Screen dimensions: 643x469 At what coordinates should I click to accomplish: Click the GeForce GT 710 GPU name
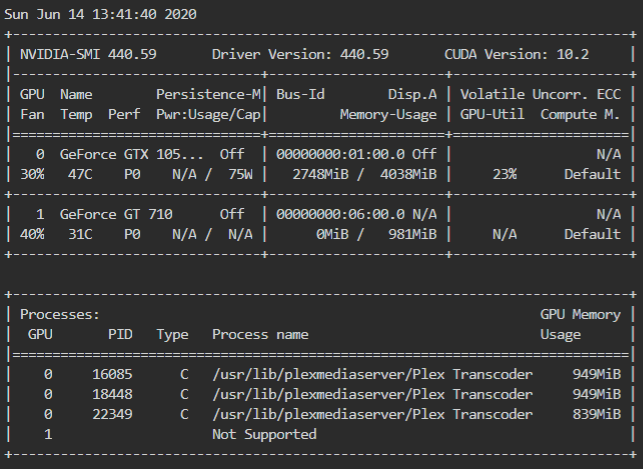pos(116,214)
